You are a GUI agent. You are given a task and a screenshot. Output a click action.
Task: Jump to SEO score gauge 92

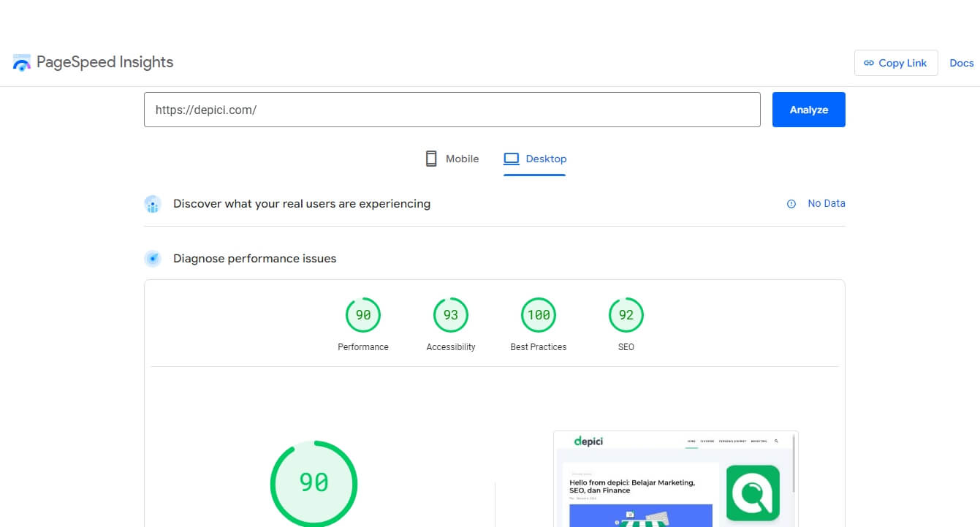[626, 315]
